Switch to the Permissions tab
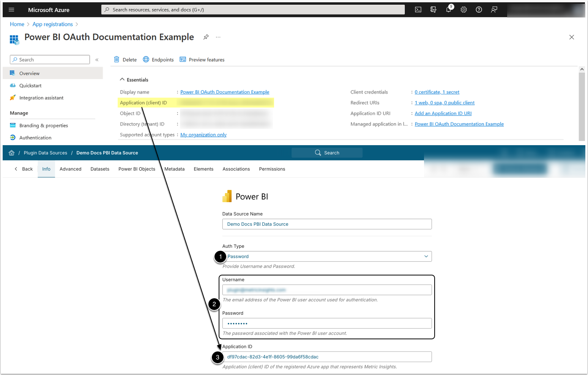588x375 pixels. 272,169
